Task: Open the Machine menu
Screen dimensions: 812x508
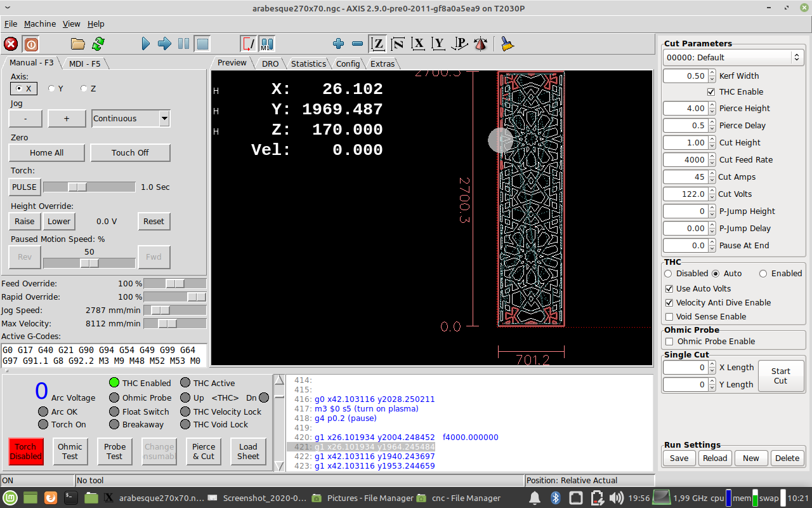Action: point(40,23)
